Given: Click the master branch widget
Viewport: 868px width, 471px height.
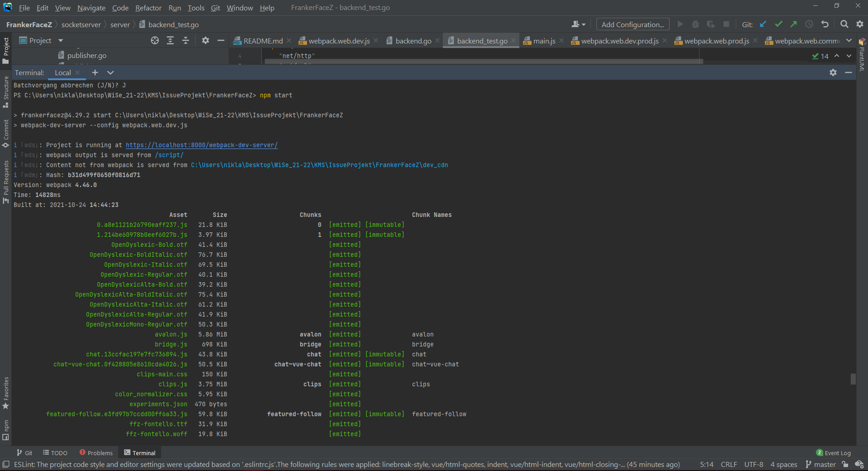Looking at the screenshot, I should pyautogui.click(x=820, y=464).
